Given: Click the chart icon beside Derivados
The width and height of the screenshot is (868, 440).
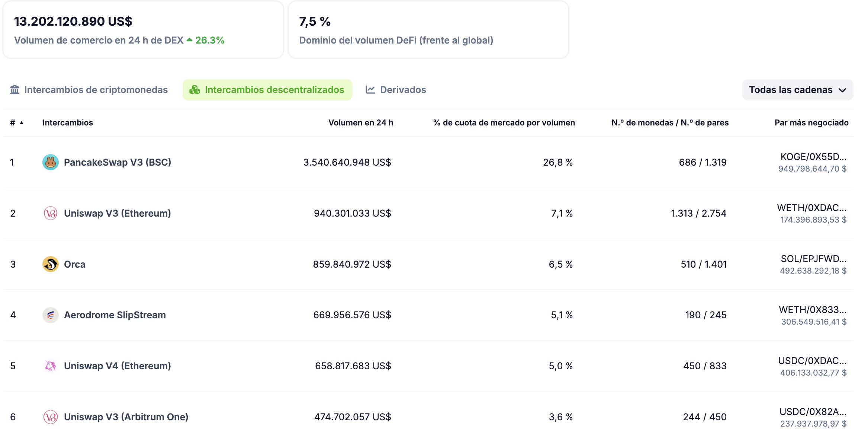Looking at the screenshot, I should (x=370, y=90).
